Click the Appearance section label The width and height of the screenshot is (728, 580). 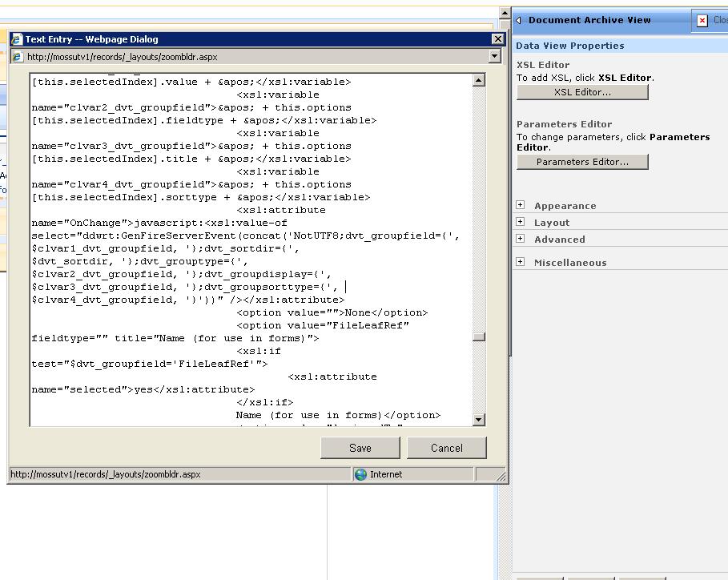(x=565, y=206)
